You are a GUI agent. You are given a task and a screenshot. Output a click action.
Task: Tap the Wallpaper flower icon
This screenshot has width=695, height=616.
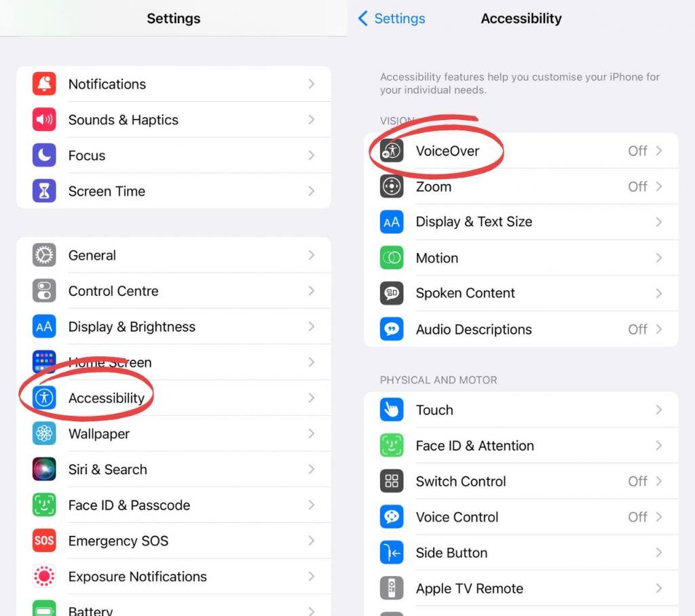click(44, 434)
